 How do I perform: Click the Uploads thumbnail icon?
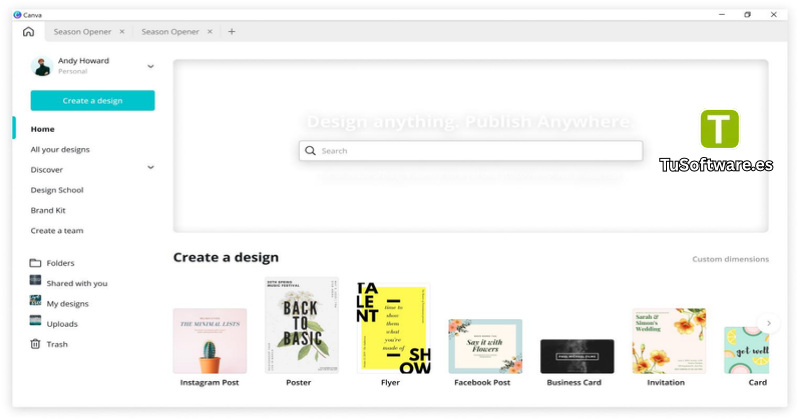point(35,320)
